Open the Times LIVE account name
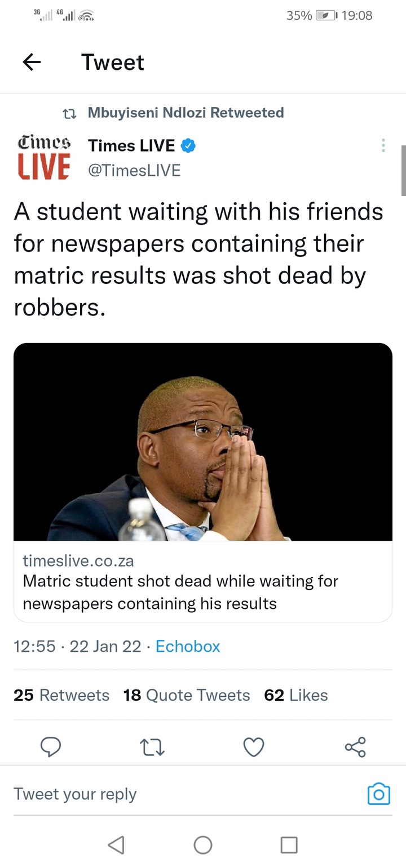406x868 pixels. 131,145
